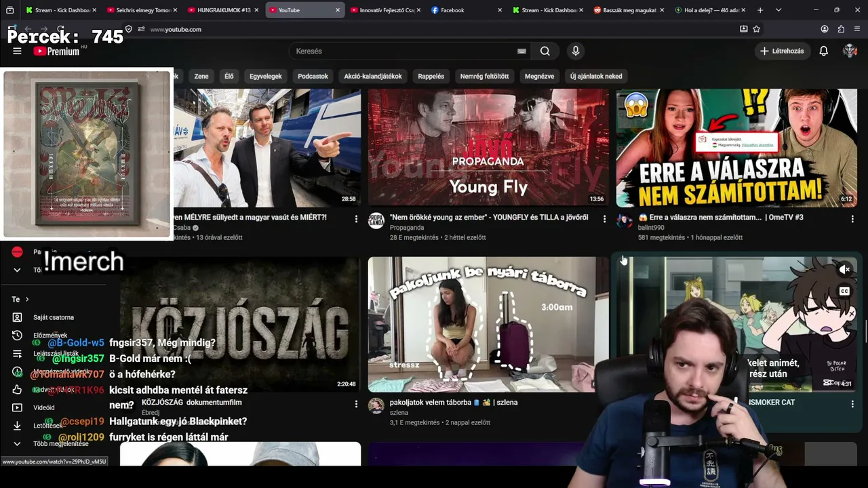Select the Akció-kalandjátékok filter chip
This screenshot has height=488, width=868.
coord(373,77)
